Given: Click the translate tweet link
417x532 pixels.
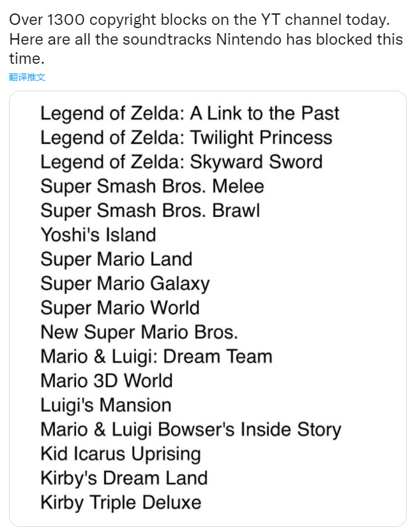Looking at the screenshot, I should click(x=27, y=77).
